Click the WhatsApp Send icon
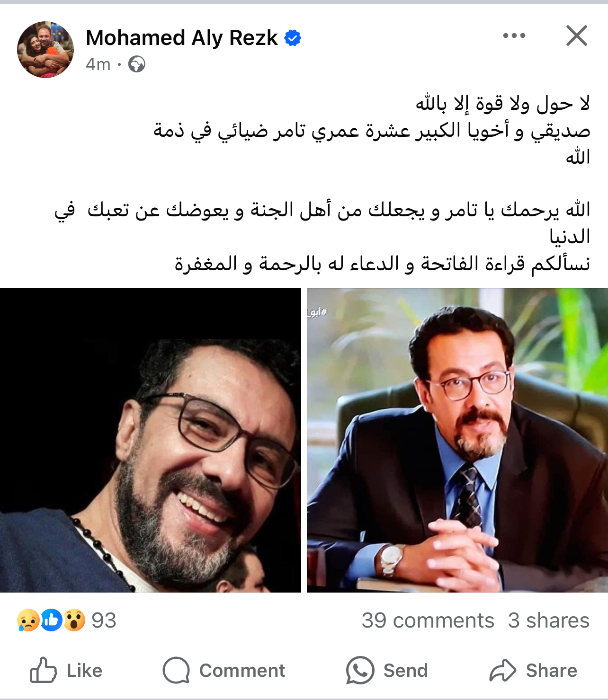The width and height of the screenshot is (608, 700). tap(360, 670)
